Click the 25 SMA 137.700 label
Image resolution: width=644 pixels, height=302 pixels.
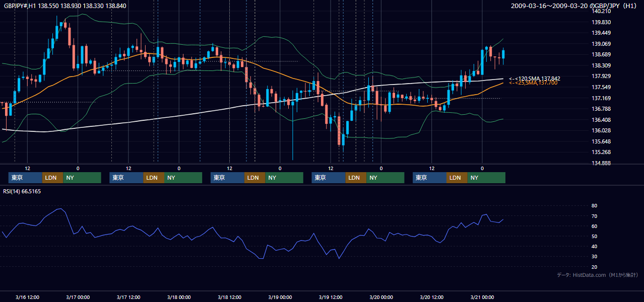coord(533,83)
